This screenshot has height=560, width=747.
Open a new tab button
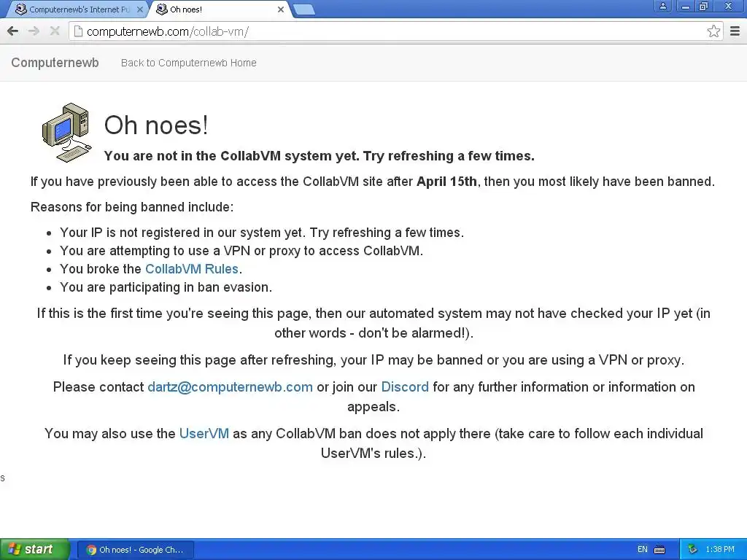click(304, 9)
